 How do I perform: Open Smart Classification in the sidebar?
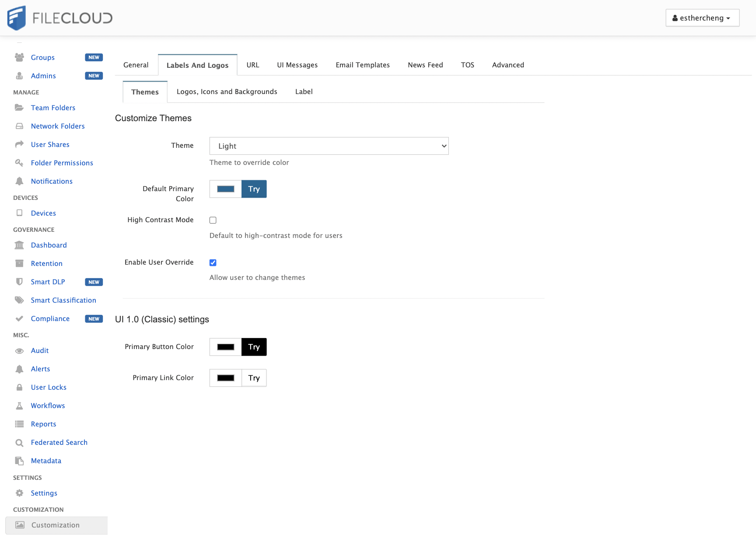tap(63, 300)
